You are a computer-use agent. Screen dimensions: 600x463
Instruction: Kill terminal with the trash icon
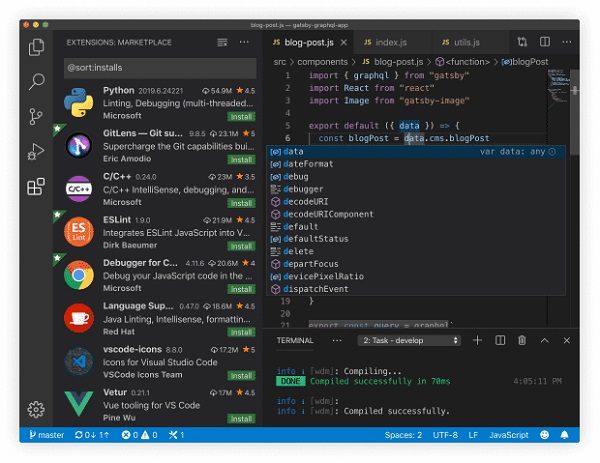[x=522, y=340]
